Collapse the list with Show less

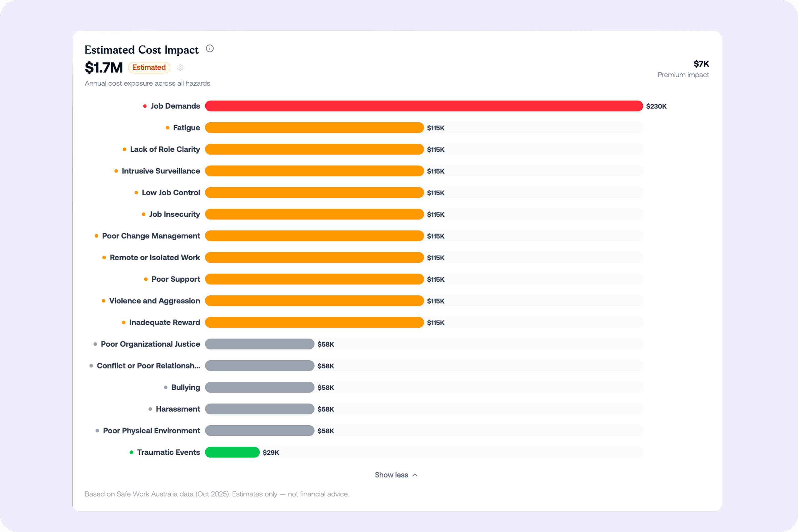396,475
